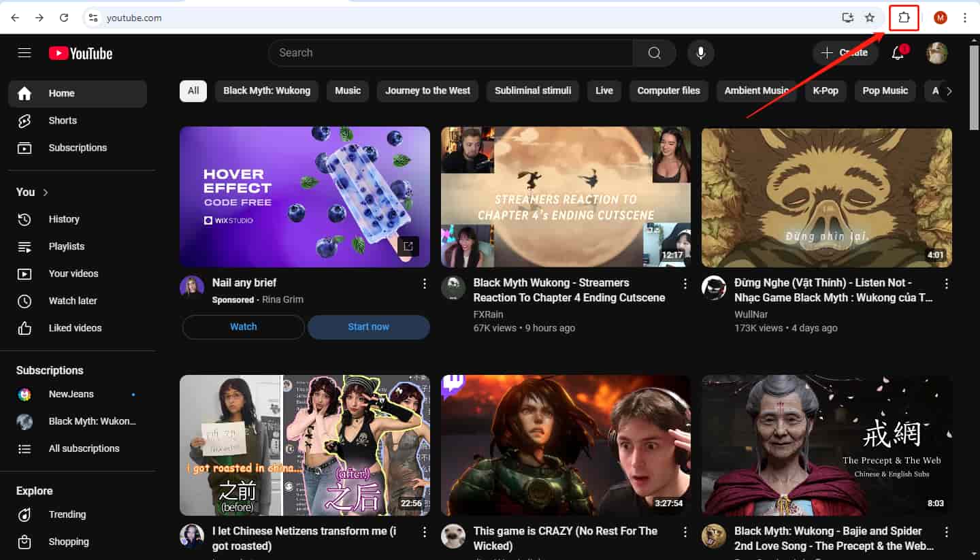Open Your videos in the sidebar
This screenshot has height=560, width=980.
(78, 274)
